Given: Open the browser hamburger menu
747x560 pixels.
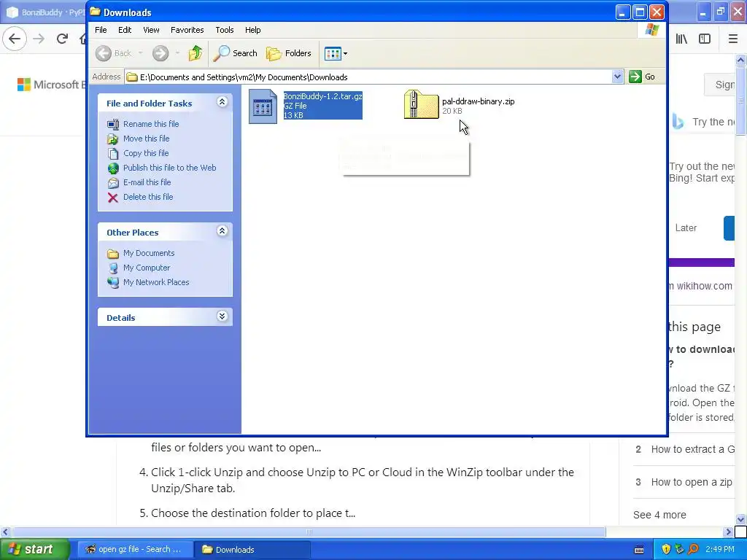Looking at the screenshot, I should (x=732, y=39).
